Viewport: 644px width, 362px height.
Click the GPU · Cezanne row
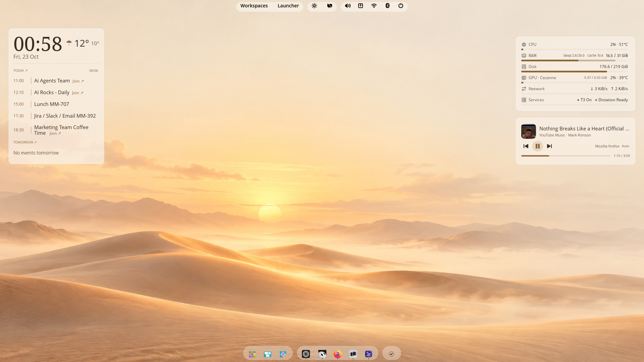(575, 79)
